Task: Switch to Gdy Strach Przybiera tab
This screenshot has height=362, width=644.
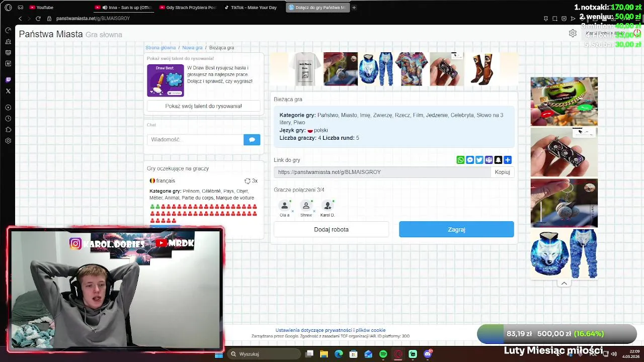Action: 188,8
